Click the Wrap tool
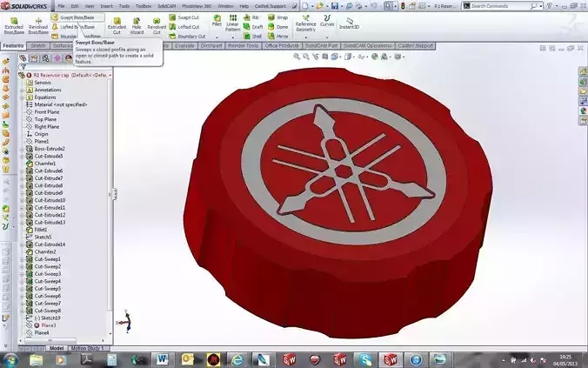This screenshot has height=368, width=588. [277, 17]
